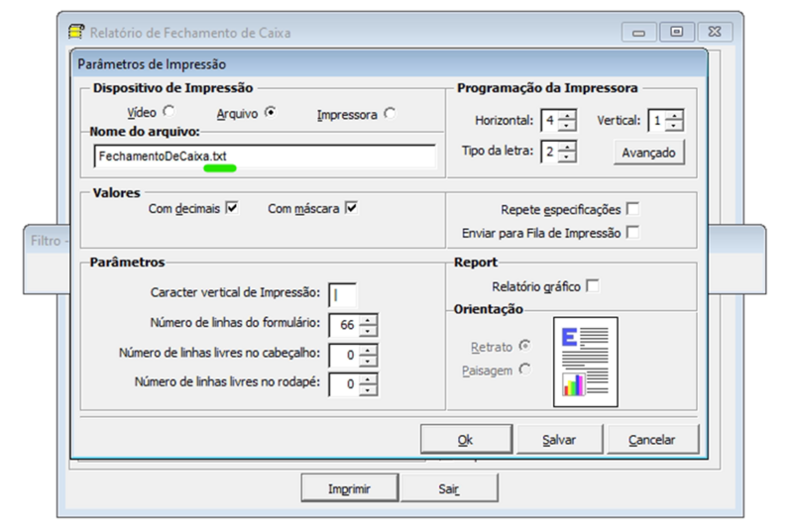Minimize the Relatório de Fechamento de Caixa window
The height and width of the screenshot is (532, 793).
tap(638, 32)
